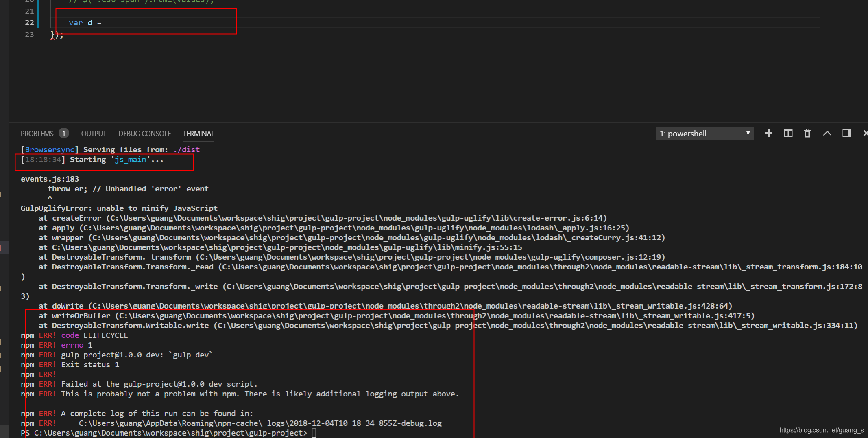Screen dimensions: 868x438
Task: Click line number 22 in the gutter
Action: click(x=29, y=23)
